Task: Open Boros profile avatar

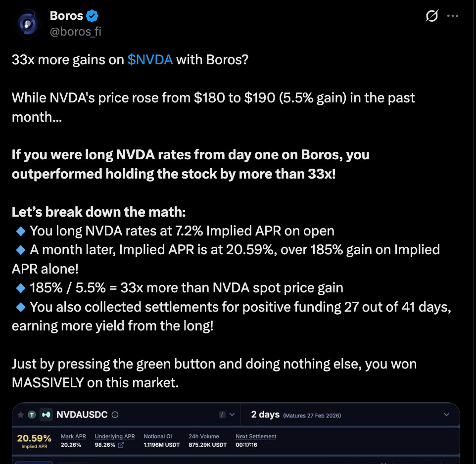Action: (x=28, y=24)
